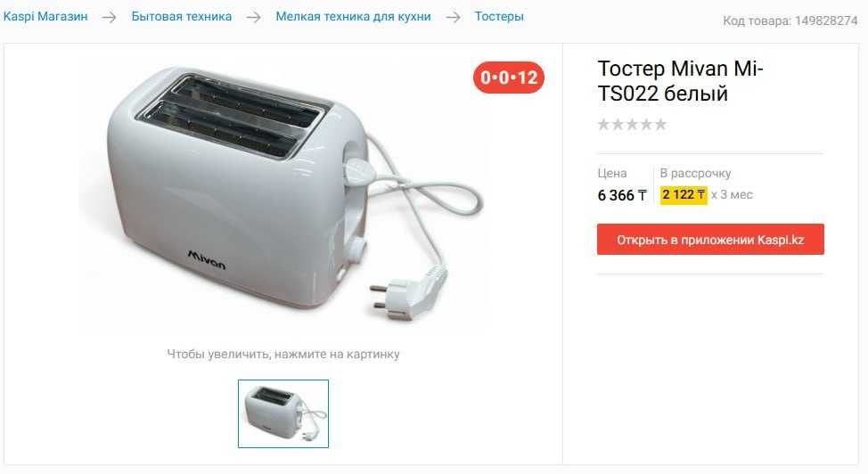Image resolution: width=868 pixels, height=474 pixels.
Task: Select the toaster thumbnail image
Action: coord(283,413)
